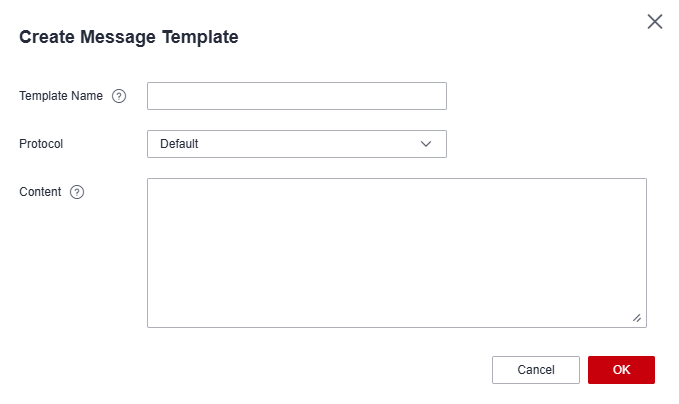Screen dimensions: 679x404
Task: Show help for the Template Name field
Action: [x=119, y=96]
